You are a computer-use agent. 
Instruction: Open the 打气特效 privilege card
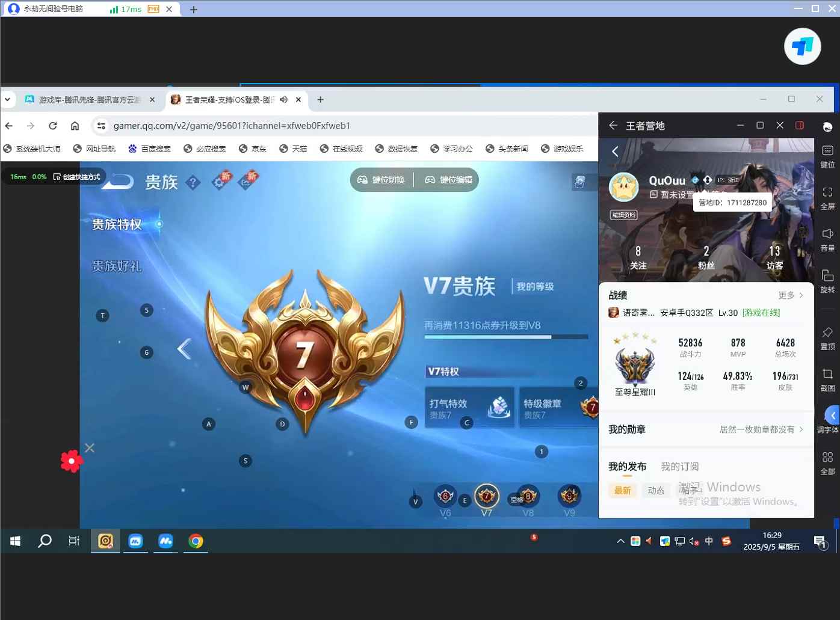coord(469,408)
